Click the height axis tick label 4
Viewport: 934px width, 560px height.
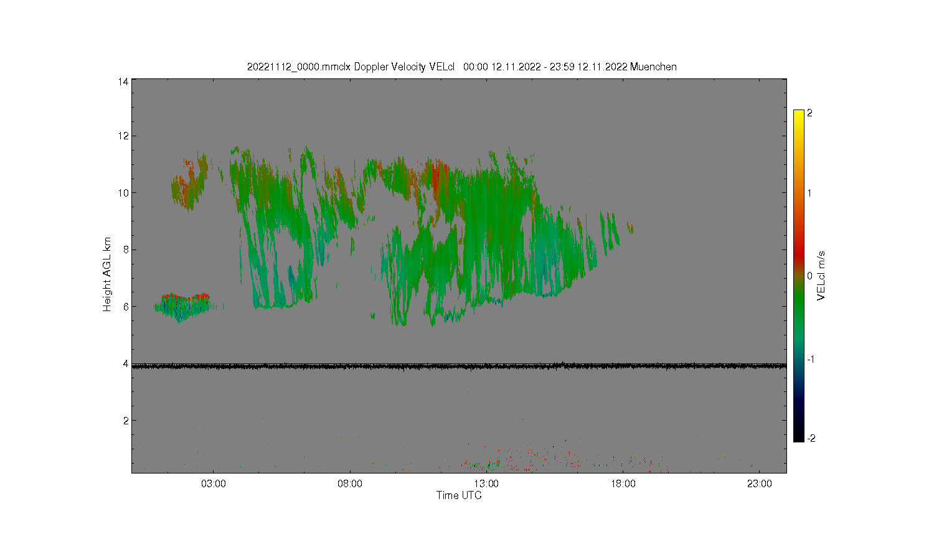point(126,363)
